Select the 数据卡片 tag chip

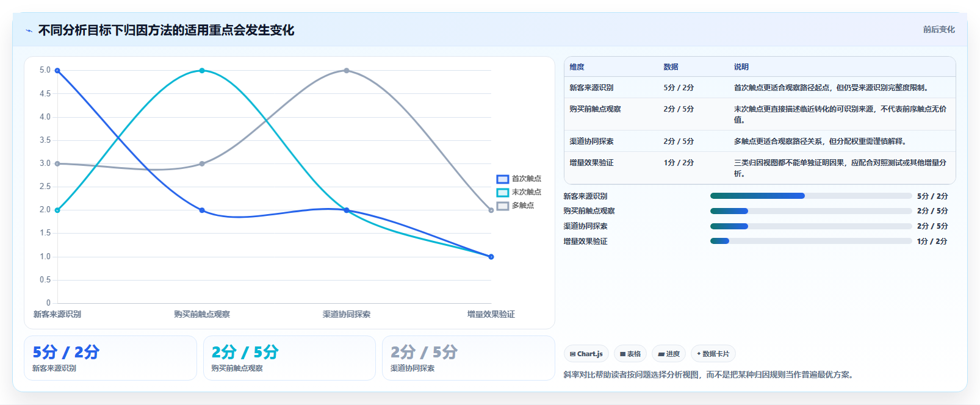713,354
